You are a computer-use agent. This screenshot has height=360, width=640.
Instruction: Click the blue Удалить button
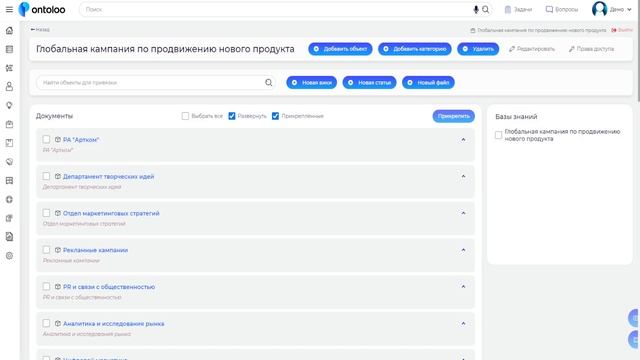(478, 49)
